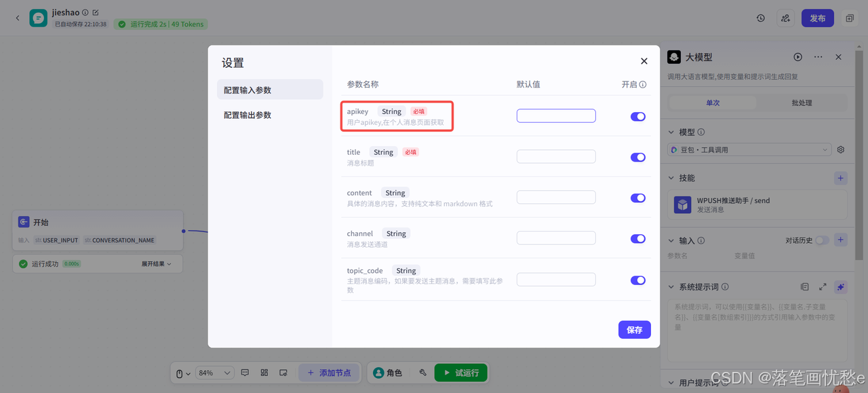Image resolution: width=868 pixels, height=393 pixels.
Task: Close the large model side panel
Action: coord(838,57)
